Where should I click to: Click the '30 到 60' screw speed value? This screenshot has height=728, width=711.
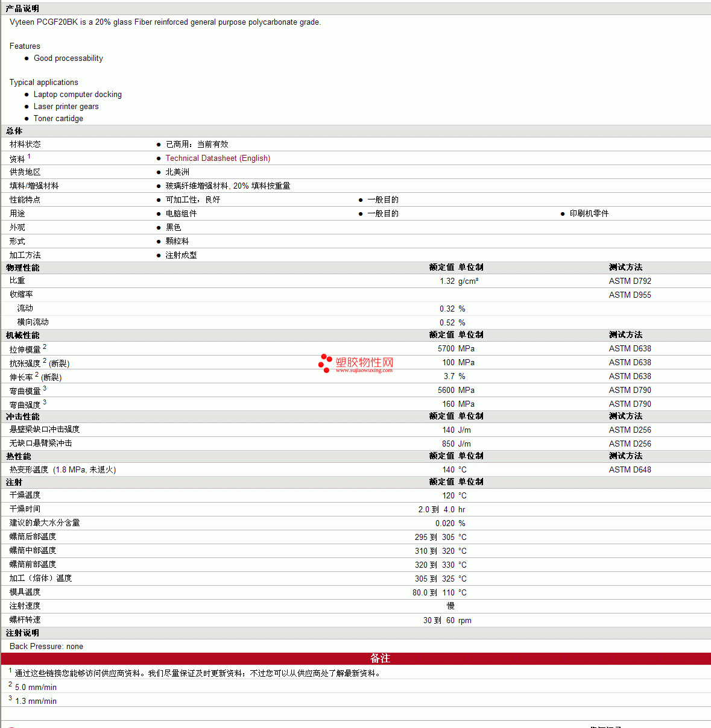point(439,620)
